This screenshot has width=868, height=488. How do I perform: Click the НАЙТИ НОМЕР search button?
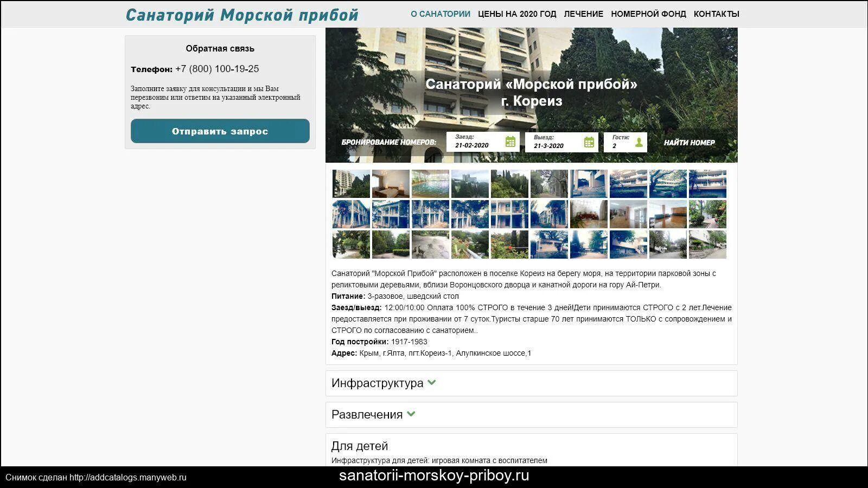coord(690,143)
